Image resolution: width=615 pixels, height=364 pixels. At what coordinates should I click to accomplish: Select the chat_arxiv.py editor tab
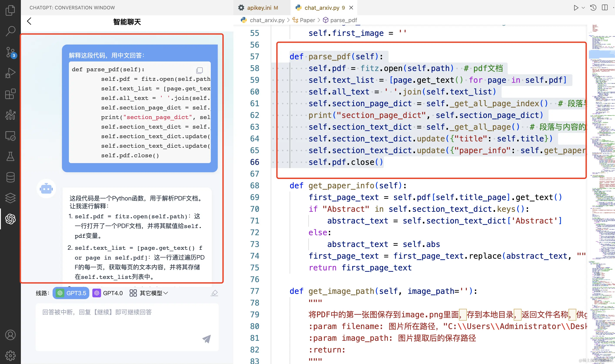click(322, 8)
